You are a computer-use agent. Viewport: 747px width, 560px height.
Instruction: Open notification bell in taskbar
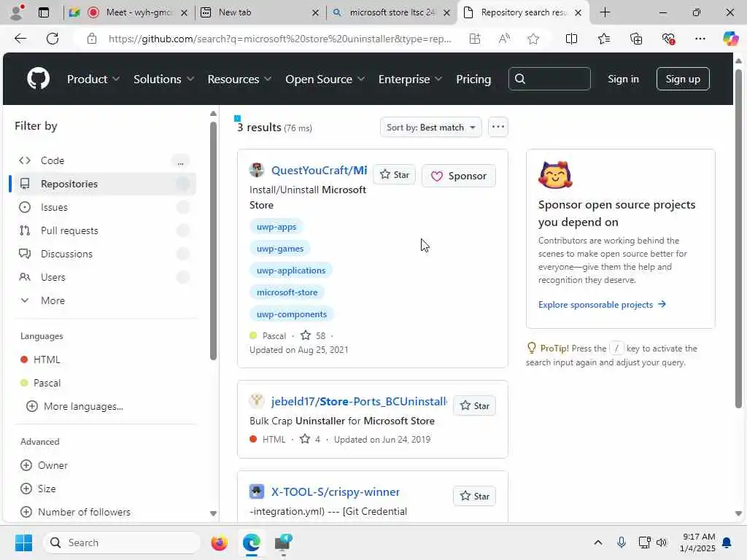[727, 542]
